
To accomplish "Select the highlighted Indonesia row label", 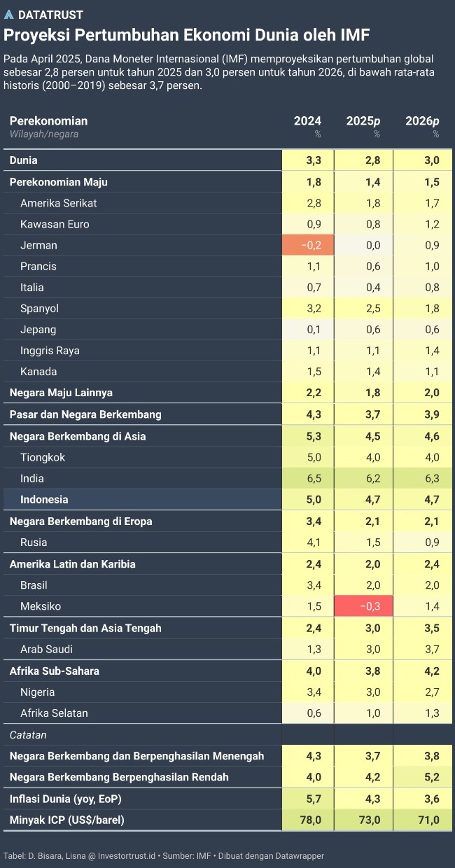I will pyautogui.click(x=44, y=500).
